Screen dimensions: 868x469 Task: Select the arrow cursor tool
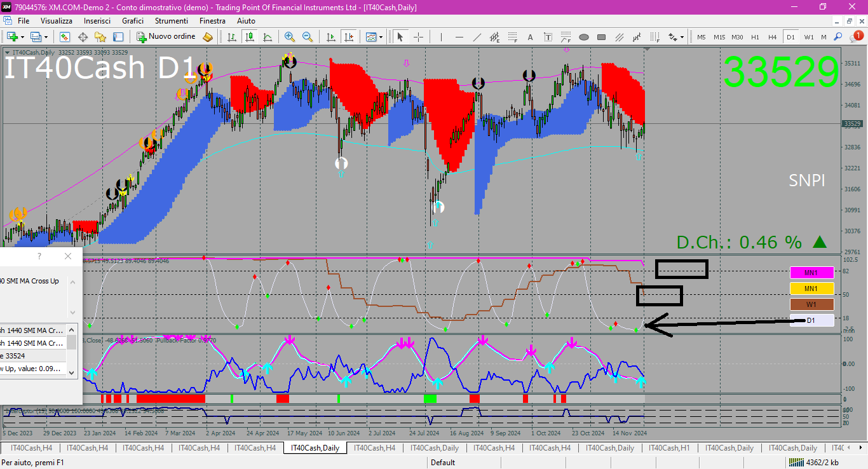(400, 37)
